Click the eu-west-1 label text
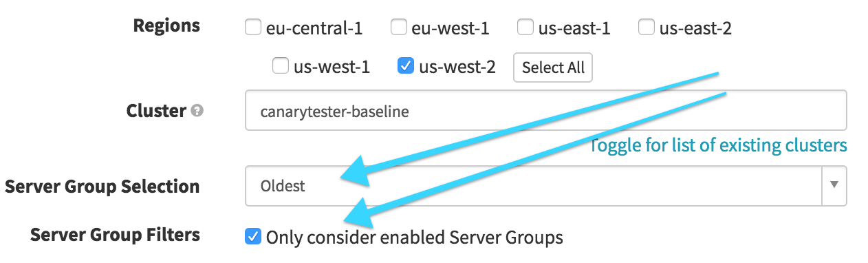 [451, 28]
